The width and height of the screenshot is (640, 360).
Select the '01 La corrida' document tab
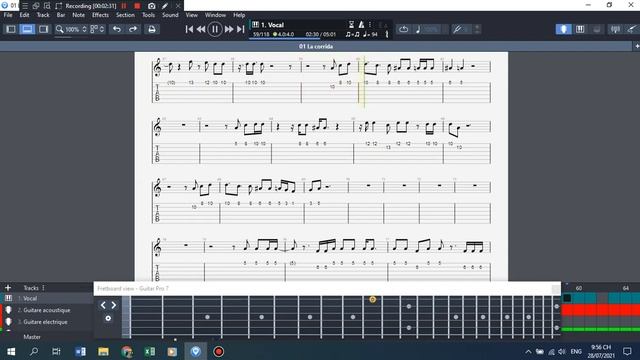(316, 47)
